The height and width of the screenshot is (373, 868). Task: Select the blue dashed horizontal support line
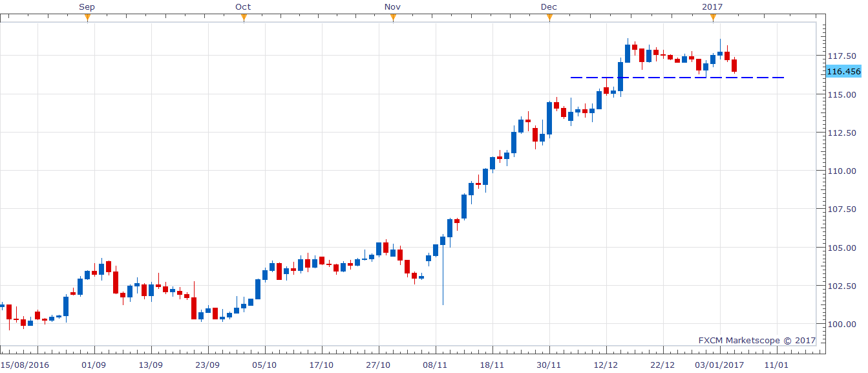tap(677, 78)
